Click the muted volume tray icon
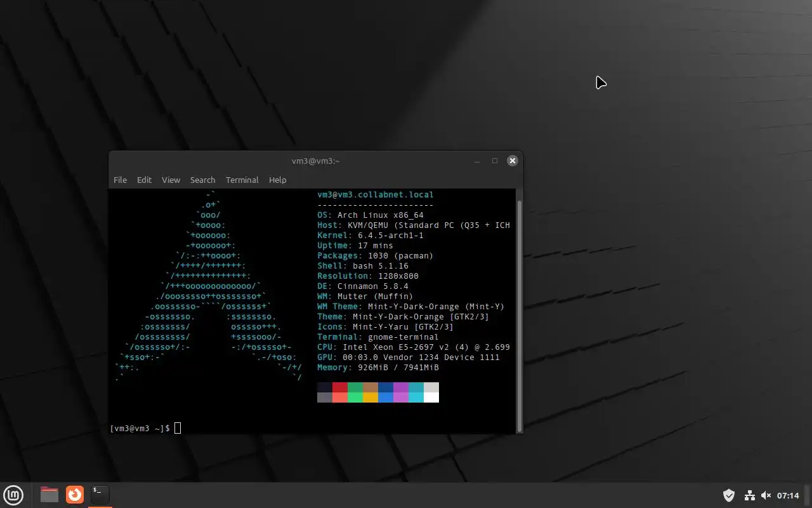Image resolution: width=812 pixels, height=508 pixels. coord(766,495)
